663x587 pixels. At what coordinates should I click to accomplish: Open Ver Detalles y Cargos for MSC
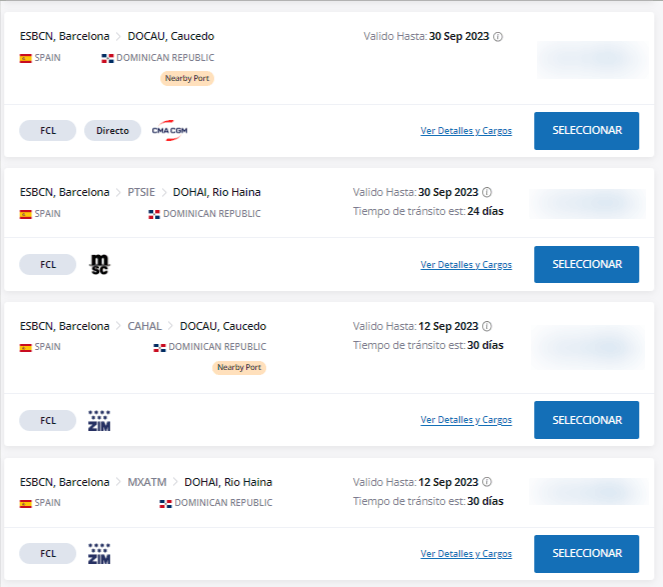(x=466, y=265)
